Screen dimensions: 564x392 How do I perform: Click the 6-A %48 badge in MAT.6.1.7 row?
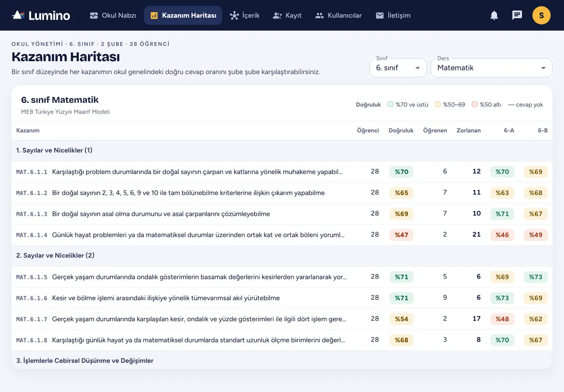[x=502, y=319]
